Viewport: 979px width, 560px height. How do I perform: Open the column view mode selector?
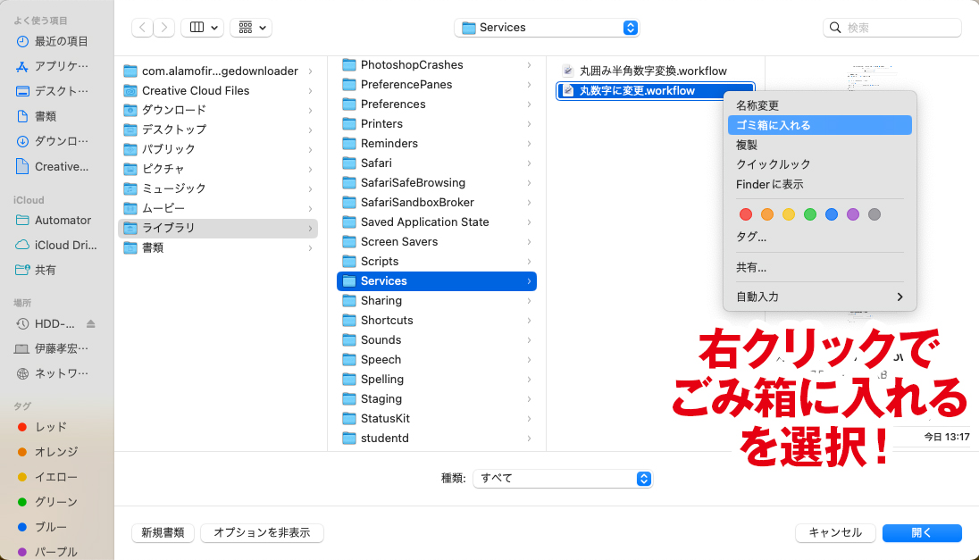tap(202, 28)
